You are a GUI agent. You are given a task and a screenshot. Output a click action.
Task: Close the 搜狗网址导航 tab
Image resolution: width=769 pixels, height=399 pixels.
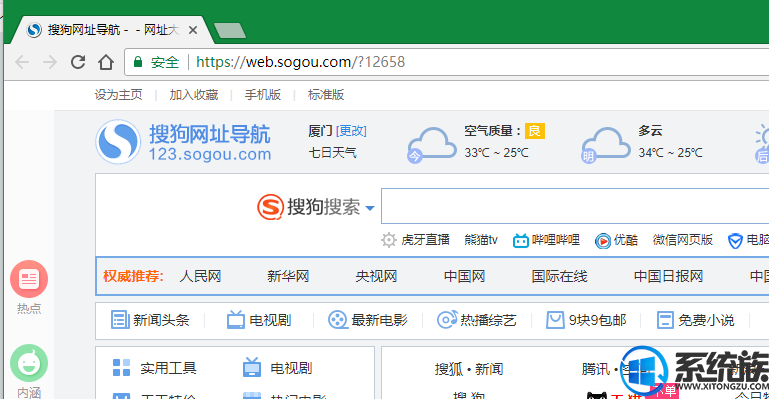[193, 30]
